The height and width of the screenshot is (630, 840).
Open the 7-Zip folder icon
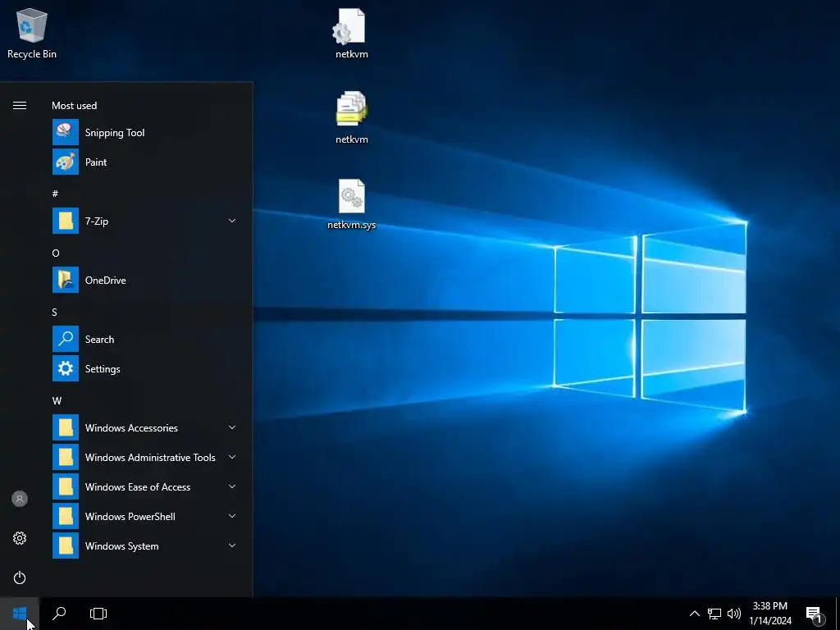click(x=66, y=221)
